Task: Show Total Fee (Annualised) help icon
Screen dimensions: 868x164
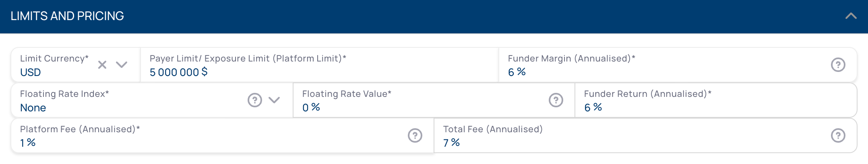Action: pyautogui.click(x=838, y=135)
